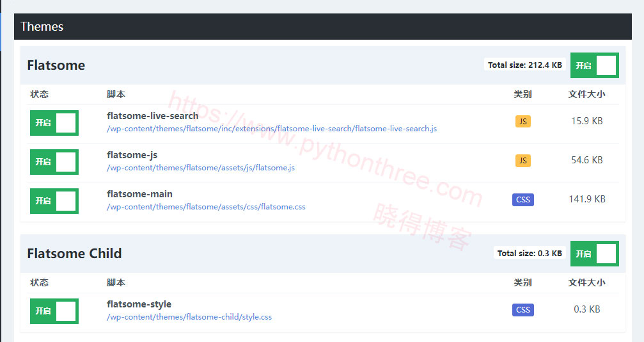644x342 pixels.
Task: Click the JS badge for flatsome-live-search
Action: pos(523,122)
